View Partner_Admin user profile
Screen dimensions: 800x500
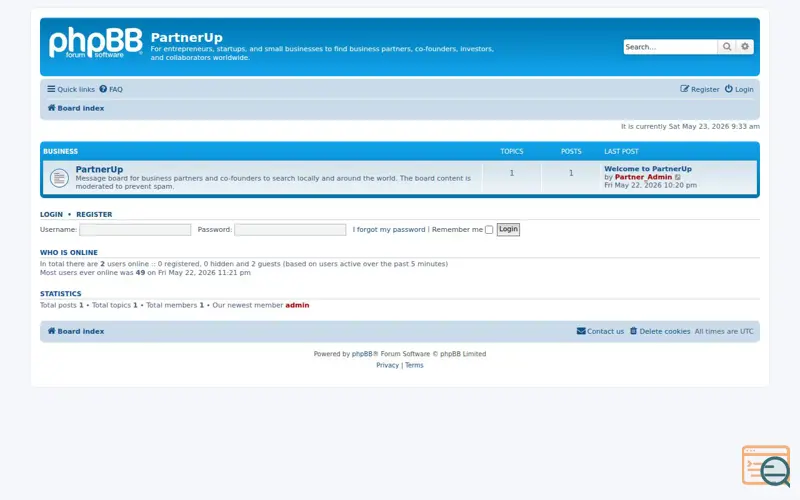click(x=643, y=177)
